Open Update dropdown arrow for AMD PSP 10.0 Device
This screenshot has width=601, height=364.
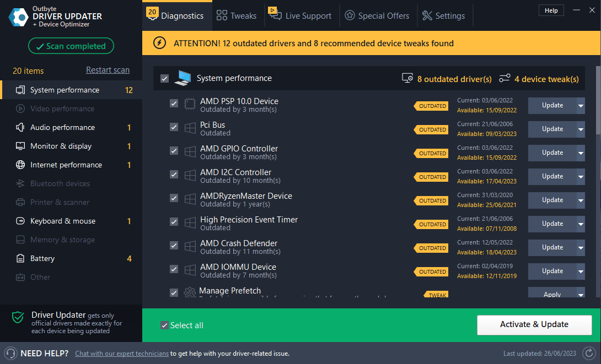pyautogui.click(x=581, y=106)
